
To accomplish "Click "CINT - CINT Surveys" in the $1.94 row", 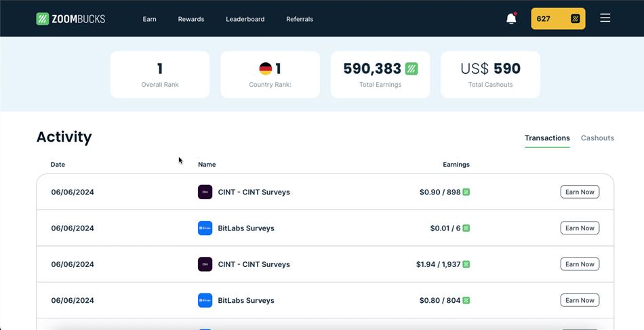I will pyautogui.click(x=254, y=264).
